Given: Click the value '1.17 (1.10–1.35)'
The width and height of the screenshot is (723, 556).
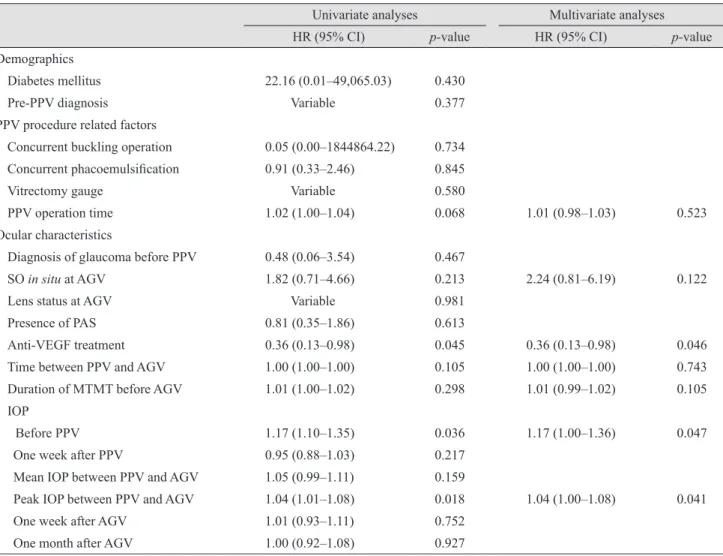Looking at the screenshot, I should click(310, 433).
